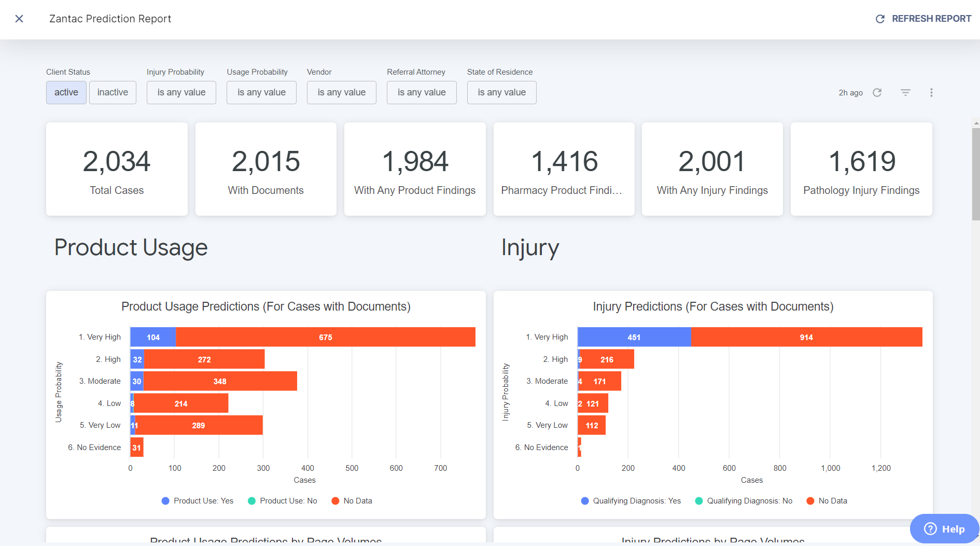This screenshot has height=546, width=980.
Task: Reload dashboard data icon beside '2h ago'
Action: click(x=877, y=92)
